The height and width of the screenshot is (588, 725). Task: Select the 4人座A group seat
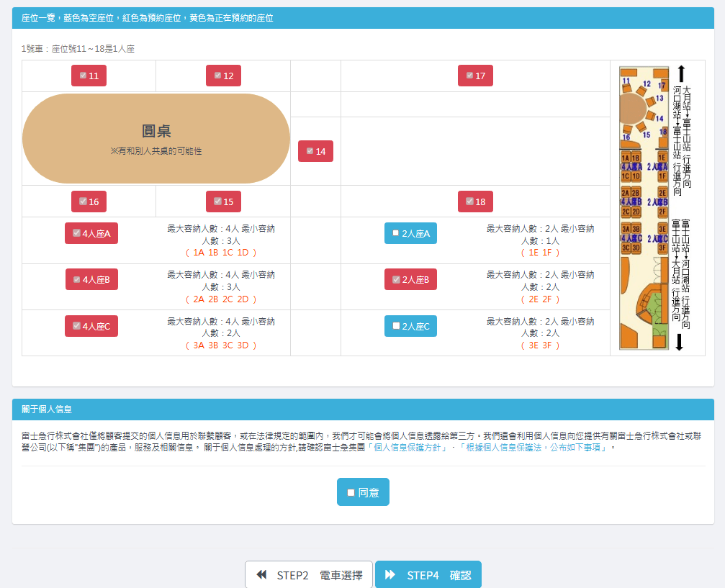point(91,233)
